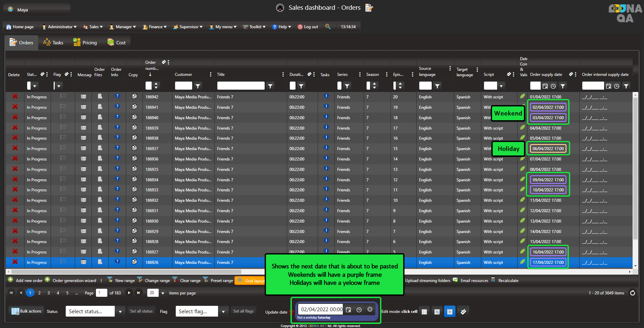Open order info for order 186939
Image resolution: width=644 pixels, height=328 pixels.
point(117,128)
